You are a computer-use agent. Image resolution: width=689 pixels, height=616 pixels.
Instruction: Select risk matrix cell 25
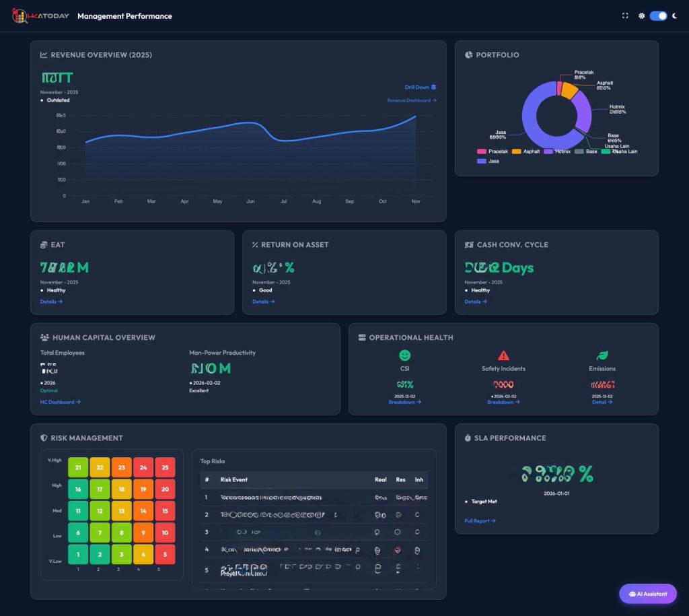[165, 467]
